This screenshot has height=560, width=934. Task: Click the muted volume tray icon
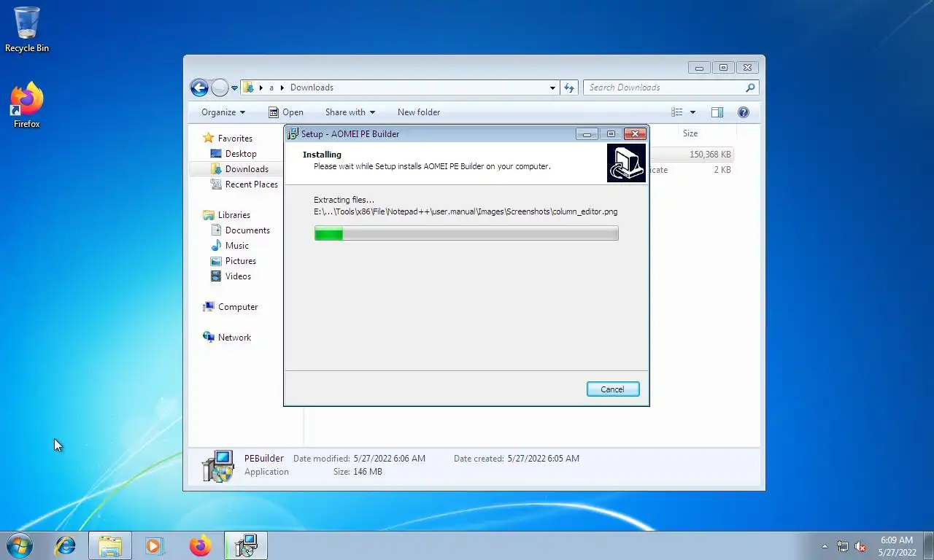[860, 546]
